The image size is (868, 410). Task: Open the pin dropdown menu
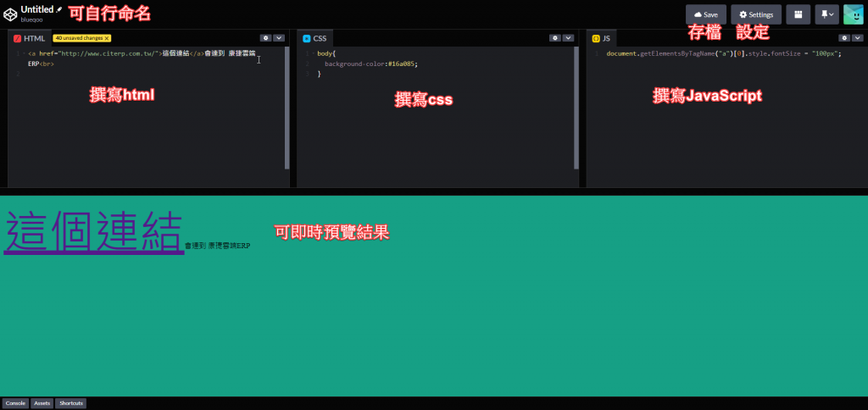coord(826,14)
